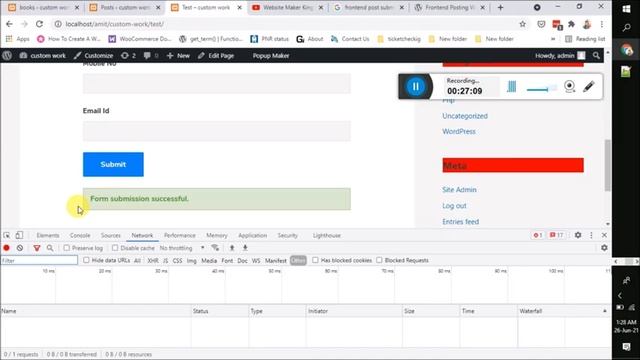The image size is (640, 360).
Task: Click the DevTools error count badge
Action: 537,235
